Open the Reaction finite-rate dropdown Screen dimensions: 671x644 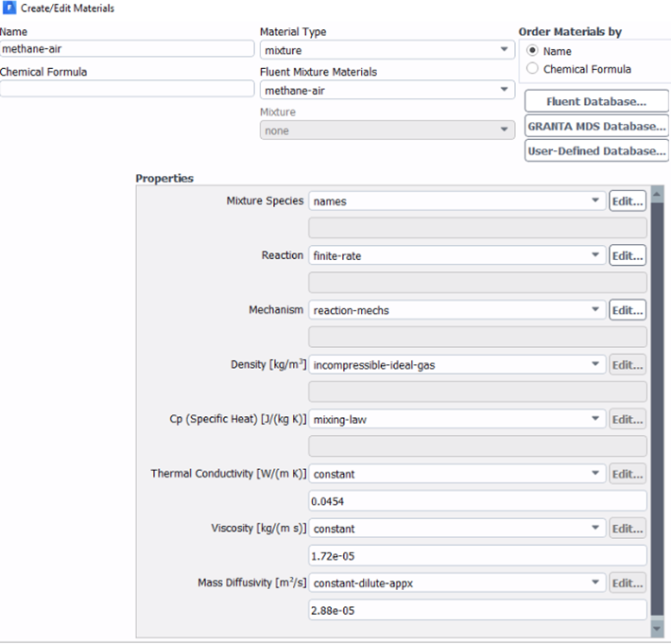coord(457,255)
